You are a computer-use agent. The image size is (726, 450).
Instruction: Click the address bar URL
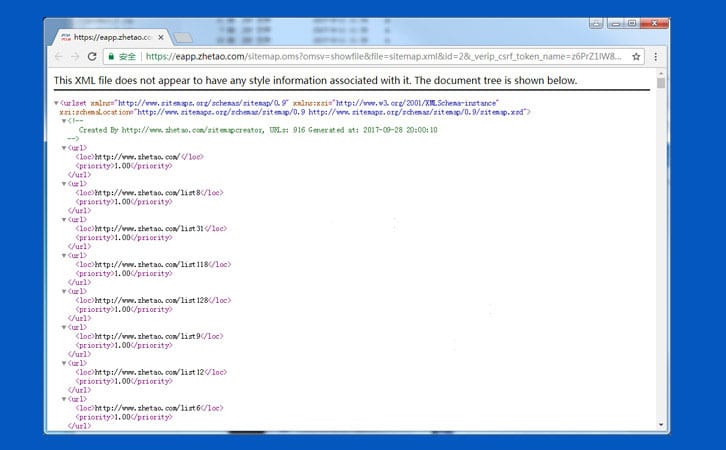point(383,56)
